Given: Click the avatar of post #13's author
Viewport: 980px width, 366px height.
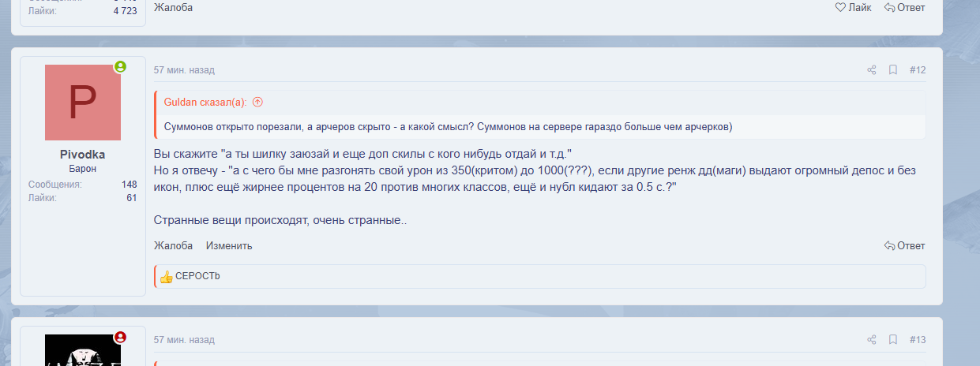Looking at the screenshot, I should (83, 350).
